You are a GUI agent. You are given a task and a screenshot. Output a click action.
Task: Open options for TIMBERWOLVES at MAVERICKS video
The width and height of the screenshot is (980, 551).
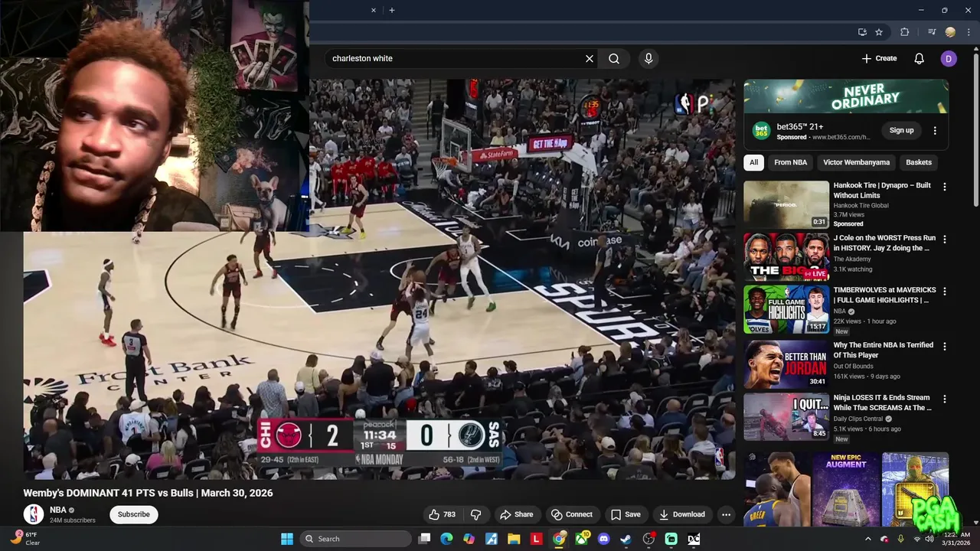[x=945, y=292]
